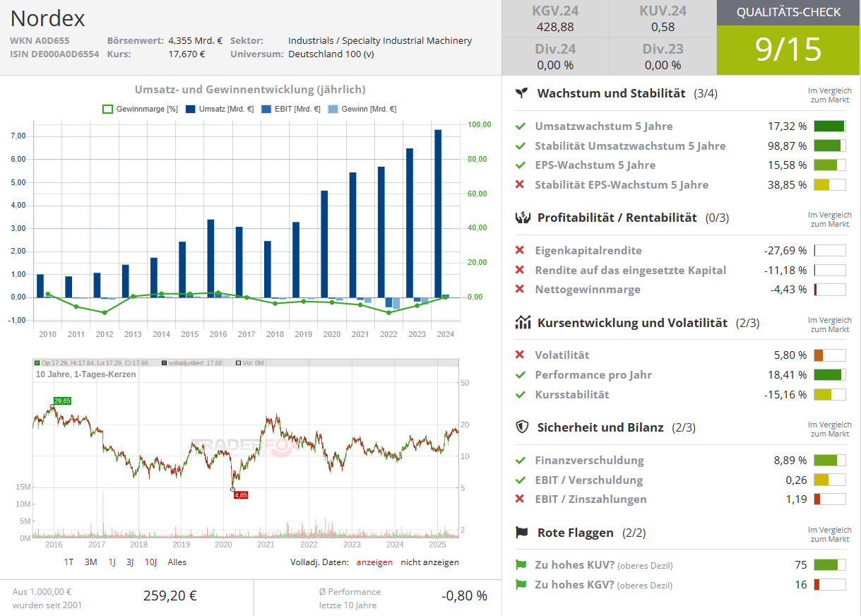Viewport: 861px width, 616px height.
Task: Click the -0,80 % performance value
Action: click(x=465, y=596)
